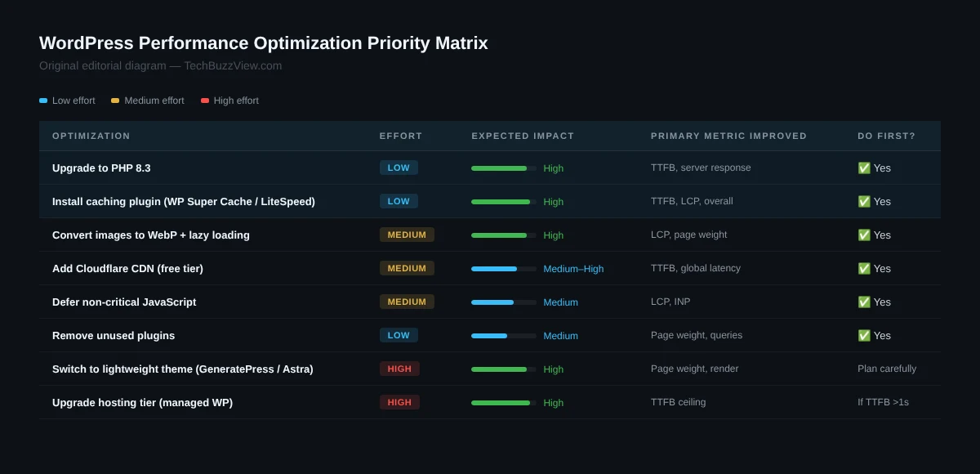Click the DO FIRST? column header
980x474 pixels.
pyautogui.click(x=887, y=136)
